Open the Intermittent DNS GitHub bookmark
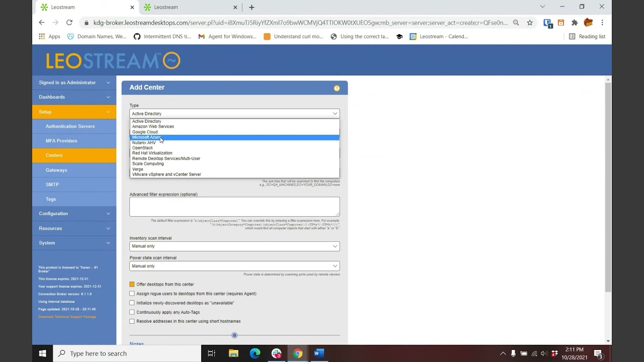The width and height of the screenshot is (644, 362). (x=162, y=36)
